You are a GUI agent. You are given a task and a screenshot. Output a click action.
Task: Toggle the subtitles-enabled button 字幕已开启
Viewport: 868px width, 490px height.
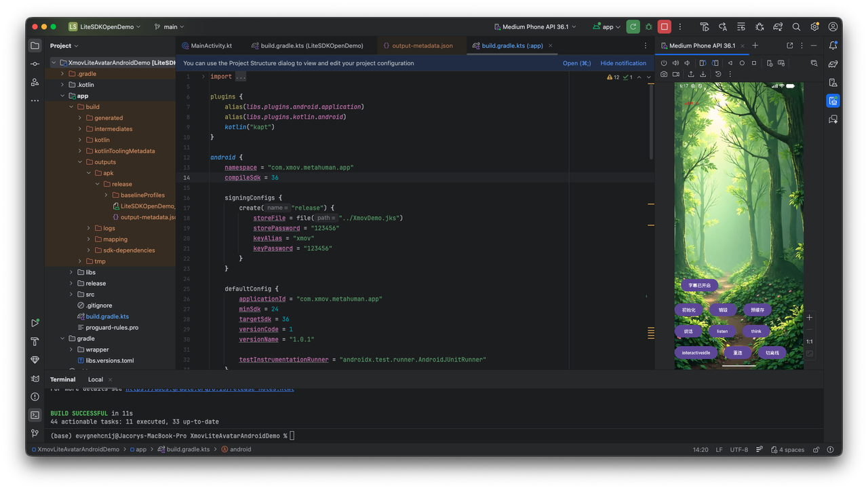(699, 285)
